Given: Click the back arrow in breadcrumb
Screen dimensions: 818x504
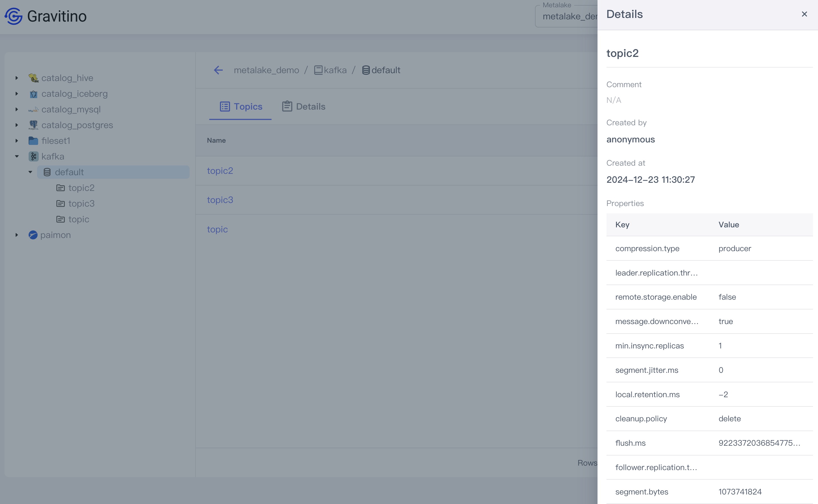Looking at the screenshot, I should coord(218,70).
